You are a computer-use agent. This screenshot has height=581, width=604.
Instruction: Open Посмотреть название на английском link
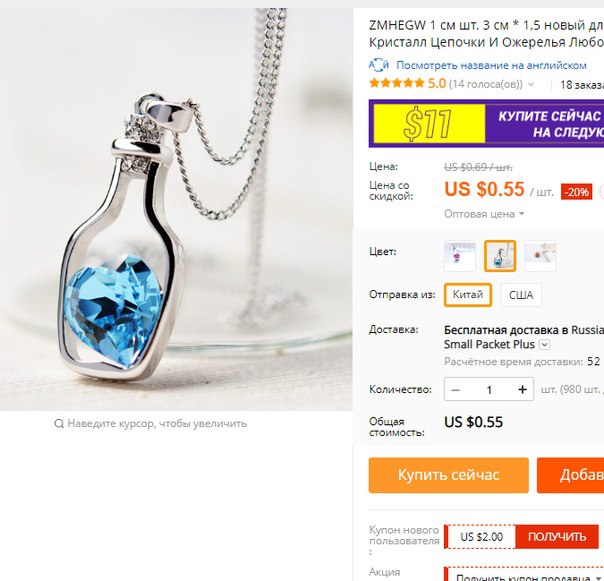491,65
